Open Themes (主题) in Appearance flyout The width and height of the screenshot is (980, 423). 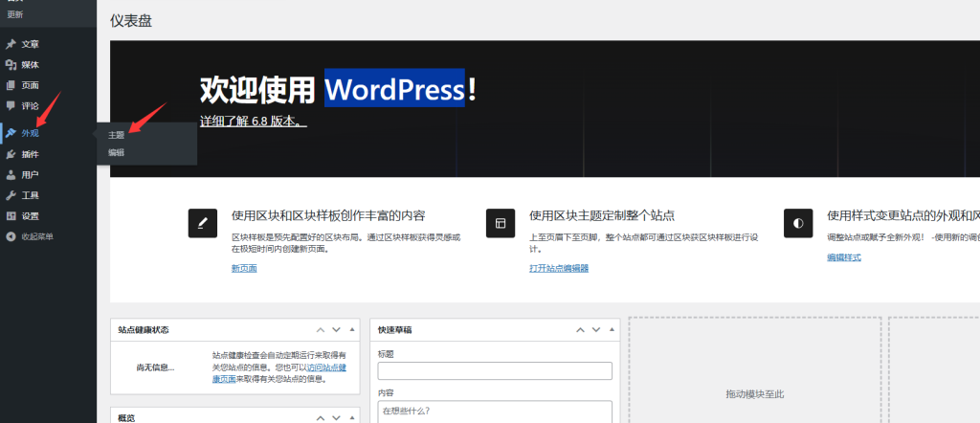coord(116,135)
